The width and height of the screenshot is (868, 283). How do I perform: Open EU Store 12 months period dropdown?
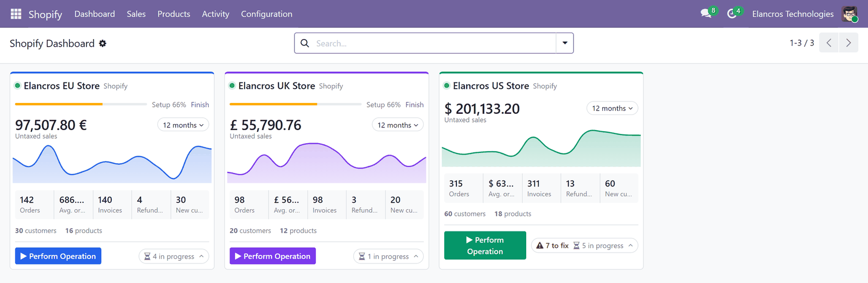pyautogui.click(x=183, y=125)
